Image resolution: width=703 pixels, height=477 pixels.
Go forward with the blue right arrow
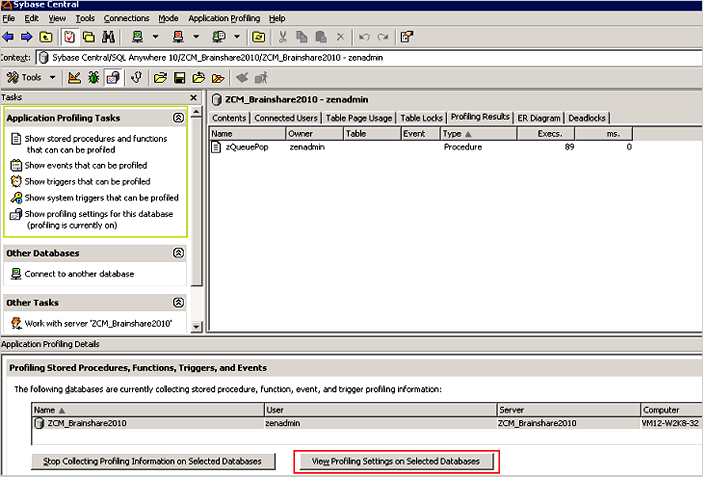pos(27,37)
